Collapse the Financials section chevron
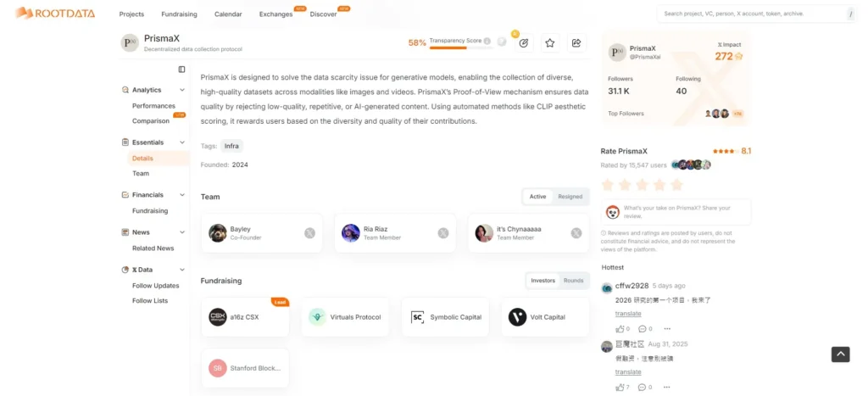This screenshot has width=868, height=396. tap(181, 195)
